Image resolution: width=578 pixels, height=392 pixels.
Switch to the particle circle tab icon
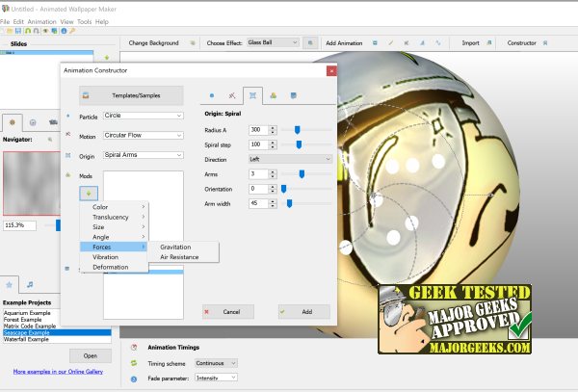(x=212, y=96)
